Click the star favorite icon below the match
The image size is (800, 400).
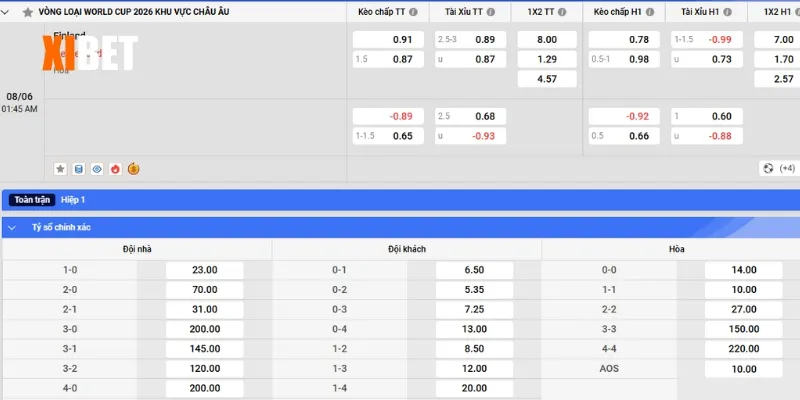[x=61, y=169]
